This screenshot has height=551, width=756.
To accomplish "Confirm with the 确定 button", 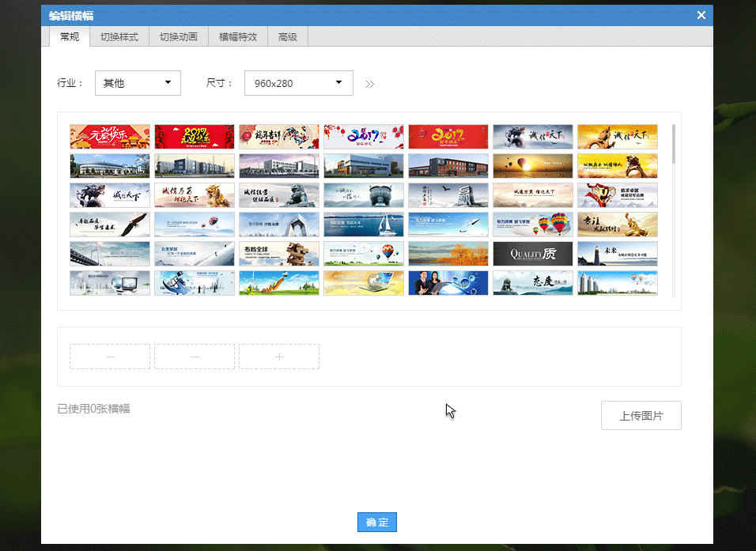I will 377,522.
